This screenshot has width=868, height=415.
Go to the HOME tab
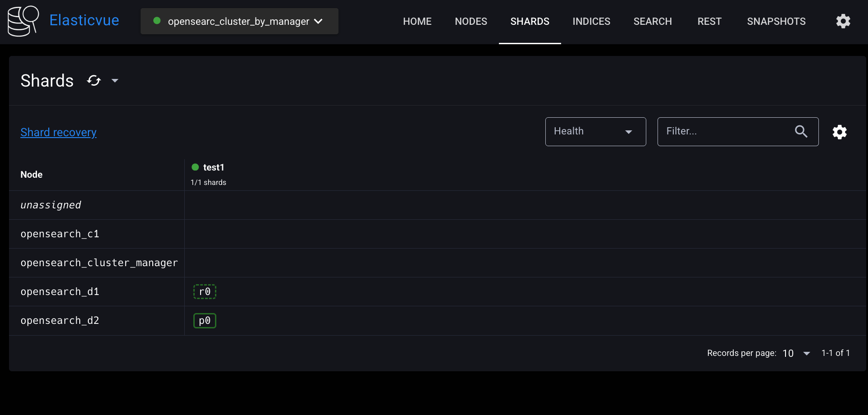[x=417, y=21]
